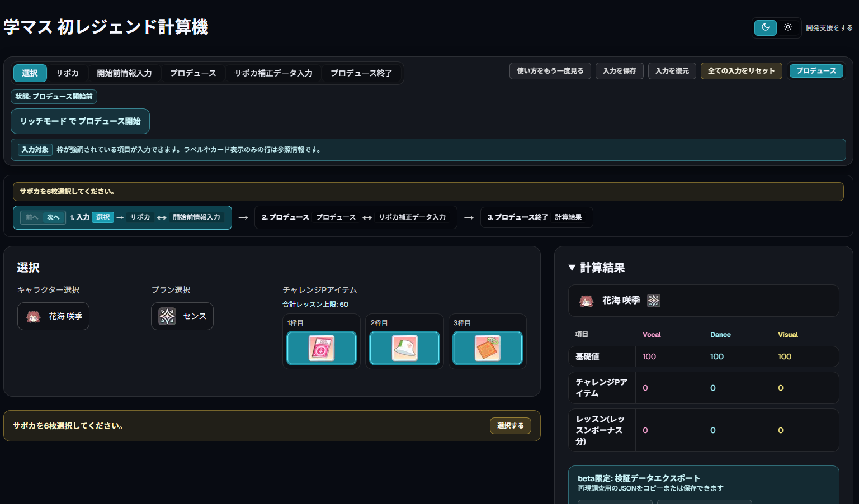Collapse the 計算結果 panel
The width and height of the screenshot is (859, 504).
tap(572, 268)
